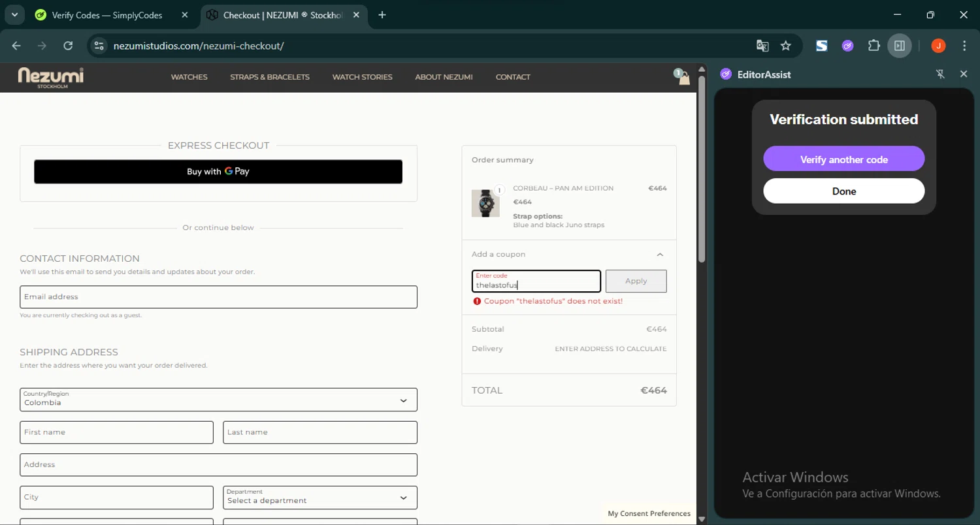This screenshot has height=525, width=980.
Task: Bookmark this page with the star
Action: point(786,46)
